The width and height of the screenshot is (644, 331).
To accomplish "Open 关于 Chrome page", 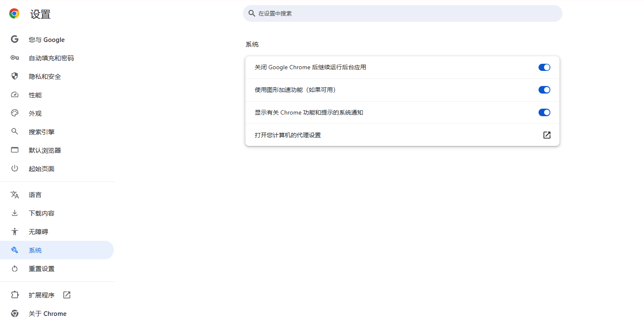I will (57, 313).
